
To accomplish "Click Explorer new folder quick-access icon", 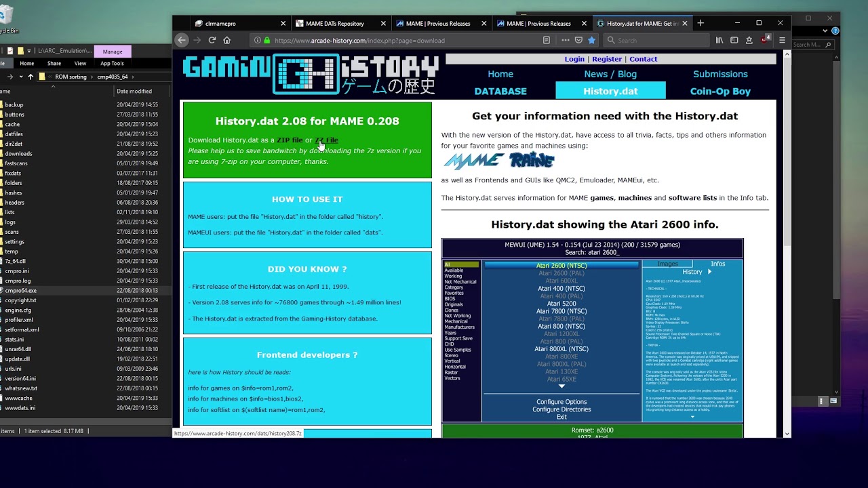I will [x=20, y=51].
